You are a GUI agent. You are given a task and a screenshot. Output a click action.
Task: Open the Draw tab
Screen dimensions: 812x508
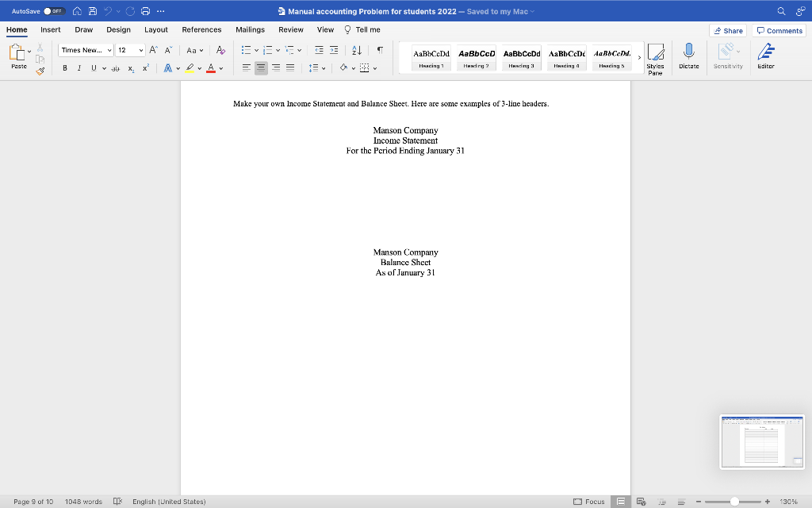[83, 29]
